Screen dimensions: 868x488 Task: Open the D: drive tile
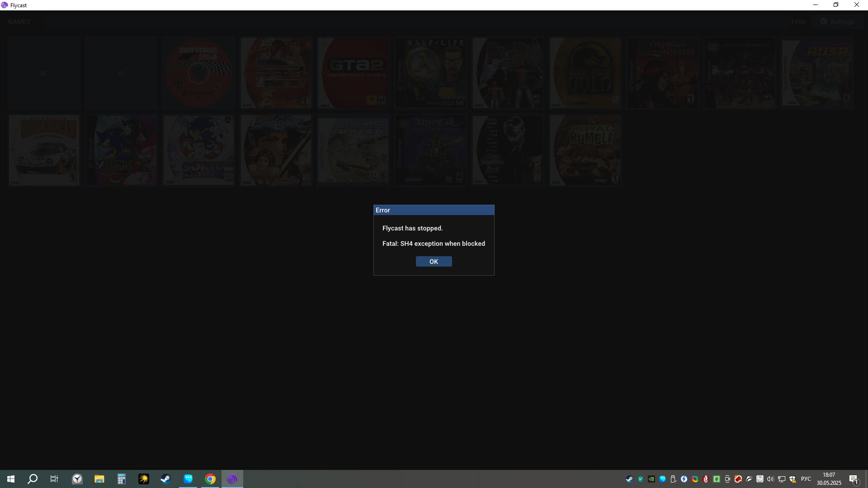(44, 73)
